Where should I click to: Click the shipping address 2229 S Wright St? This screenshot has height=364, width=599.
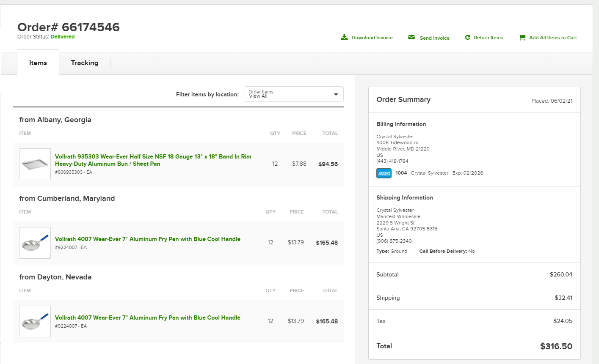click(x=395, y=223)
